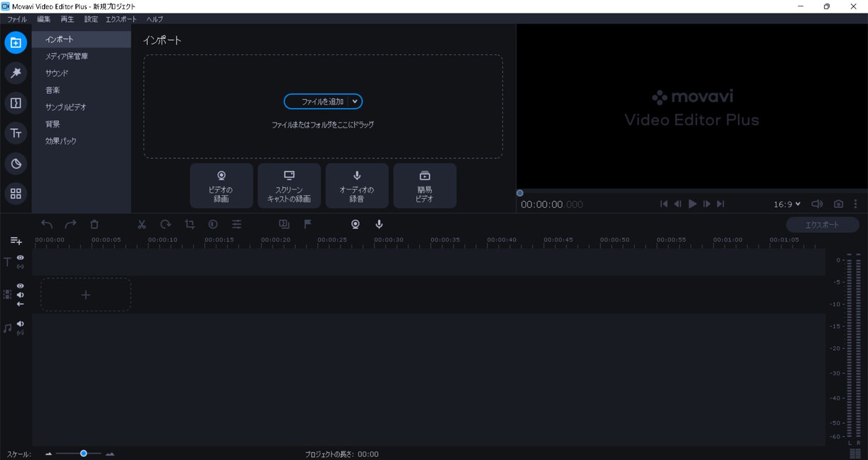The height and width of the screenshot is (460, 868).
Task: Click the Transition wizard icon
Action: tap(284, 224)
